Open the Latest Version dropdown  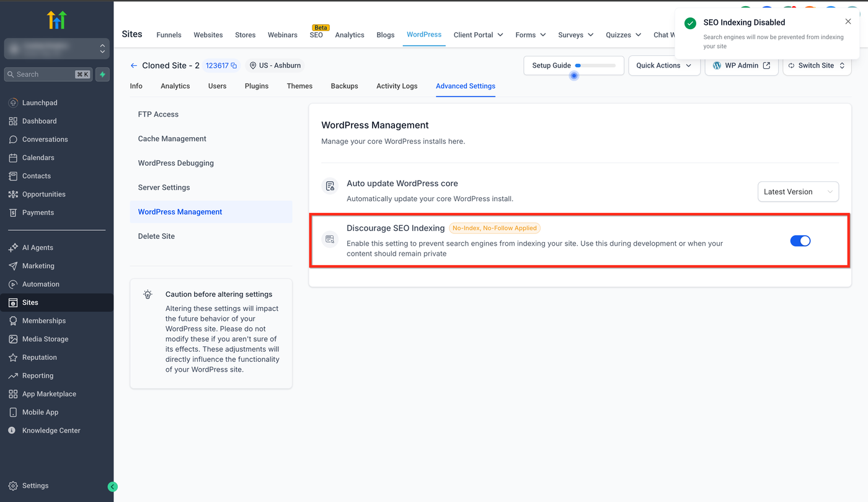(798, 192)
